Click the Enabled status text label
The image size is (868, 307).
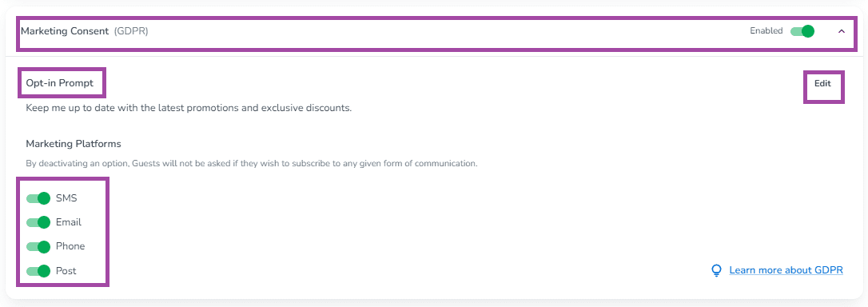point(766,31)
